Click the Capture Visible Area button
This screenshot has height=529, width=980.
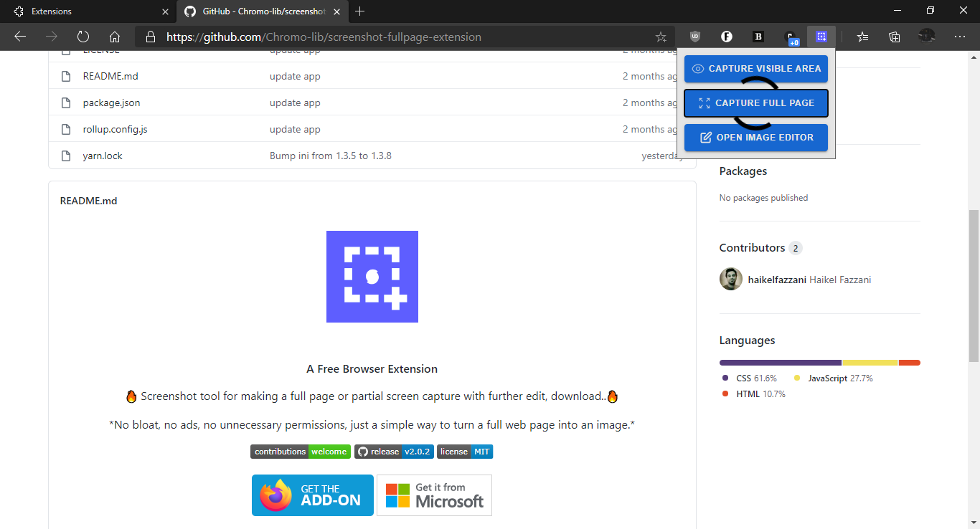click(756, 69)
